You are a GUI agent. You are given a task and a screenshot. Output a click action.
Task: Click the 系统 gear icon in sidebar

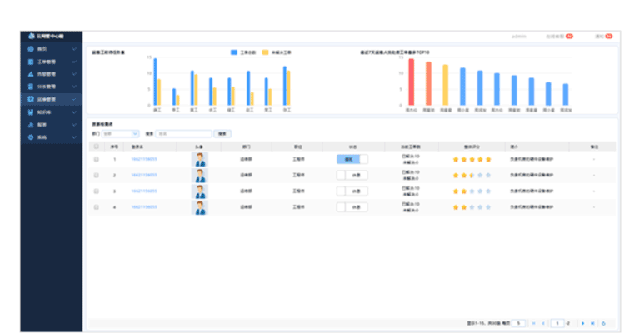click(x=30, y=137)
